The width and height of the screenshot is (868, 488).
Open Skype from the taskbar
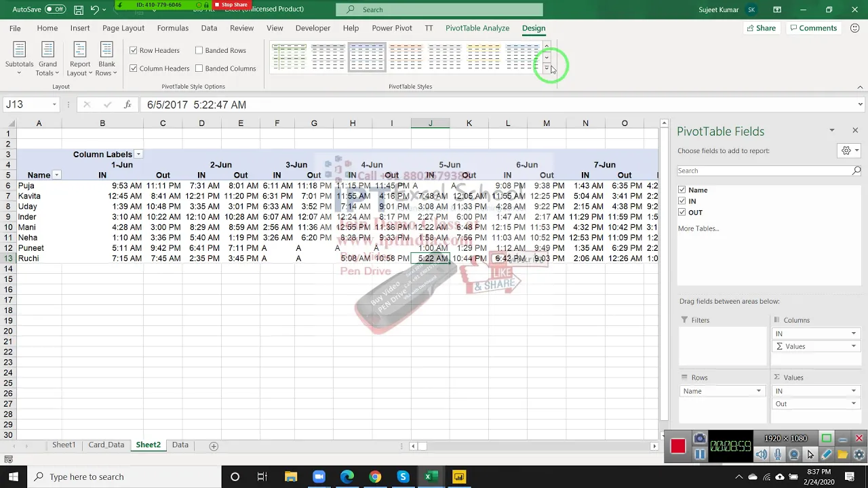[403, 476]
